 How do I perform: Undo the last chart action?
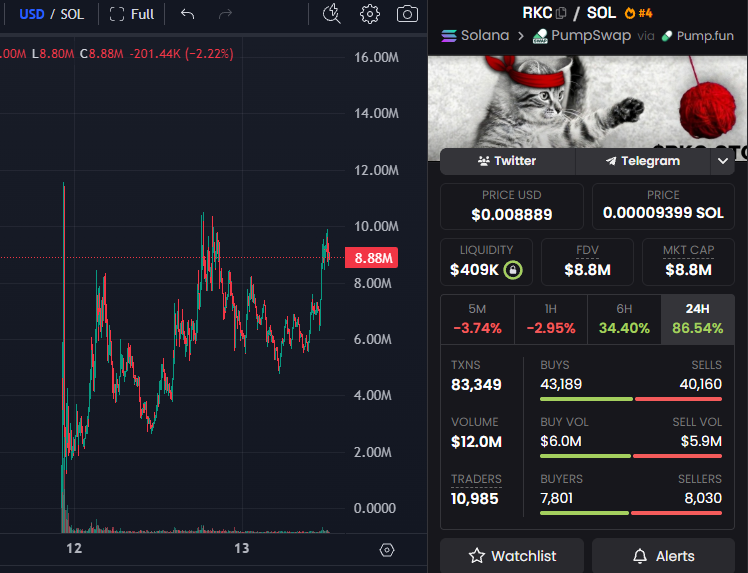click(x=187, y=14)
